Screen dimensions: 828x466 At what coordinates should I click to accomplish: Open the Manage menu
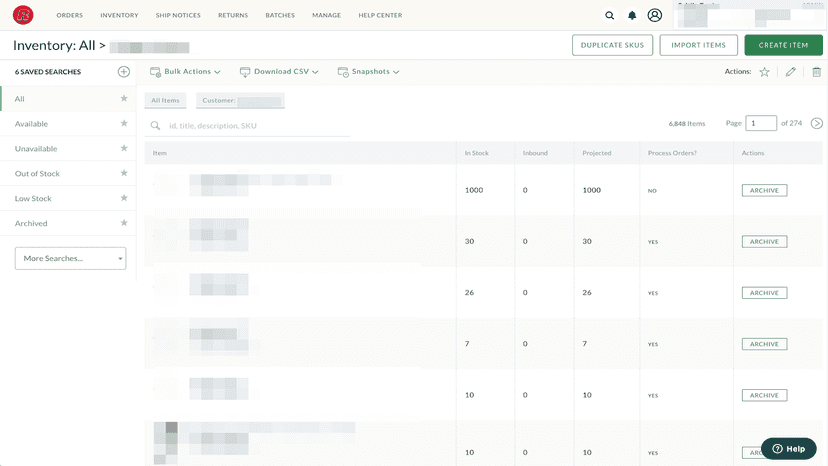pos(326,15)
